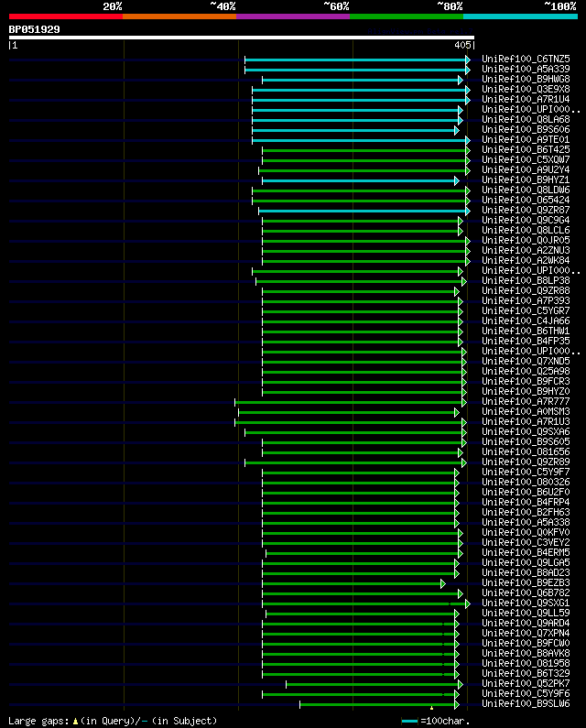
Task: Click the cyan ~100% identity color segment
Action: coord(520,16)
